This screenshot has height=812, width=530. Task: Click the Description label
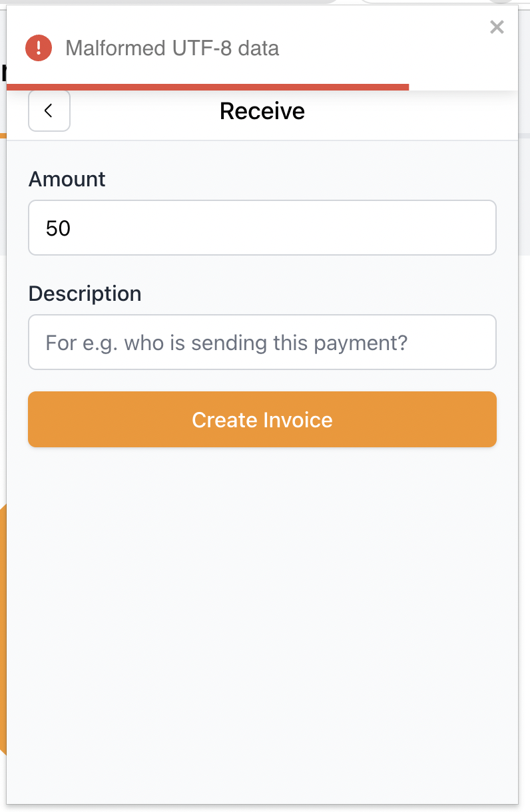tap(85, 294)
